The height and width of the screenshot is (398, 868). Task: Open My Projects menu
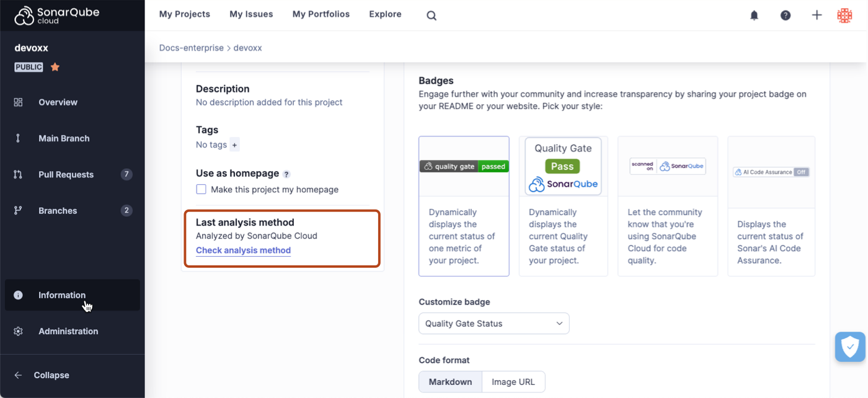pos(185,14)
